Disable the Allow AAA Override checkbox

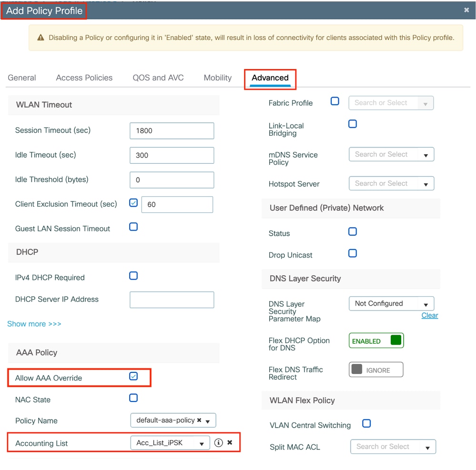[x=134, y=376]
